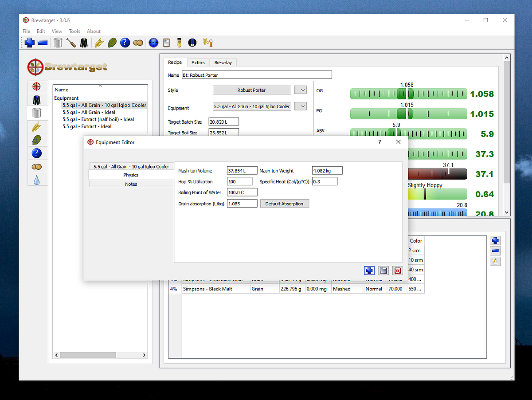The height and width of the screenshot is (400, 532).
Task: Edit fermentable with pencil icon beside table
Action: pyautogui.click(x=495, y=261)
